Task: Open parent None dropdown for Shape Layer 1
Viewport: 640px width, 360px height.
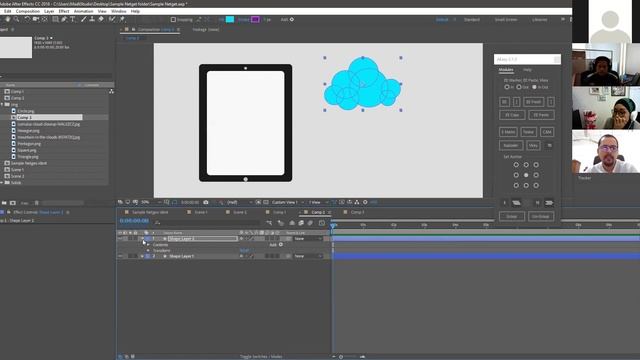Action: (x=308, y=256)
